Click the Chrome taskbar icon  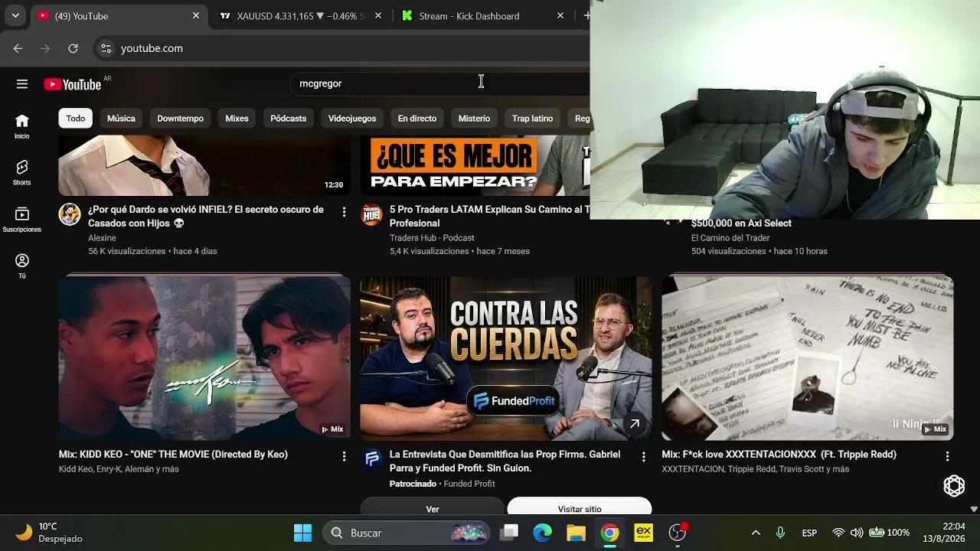609,533
